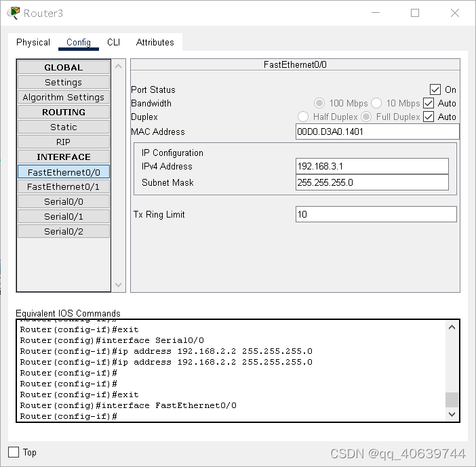Click the MAC Address field
Screen dimensions: 476x467
pyautogui.click(x=377, y=131)
